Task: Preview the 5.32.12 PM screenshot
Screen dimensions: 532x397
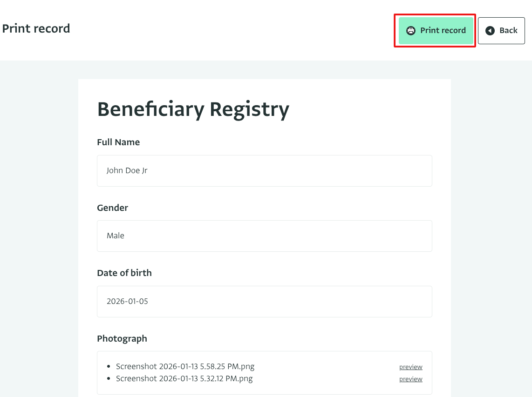Action: (x=410, y=379)
